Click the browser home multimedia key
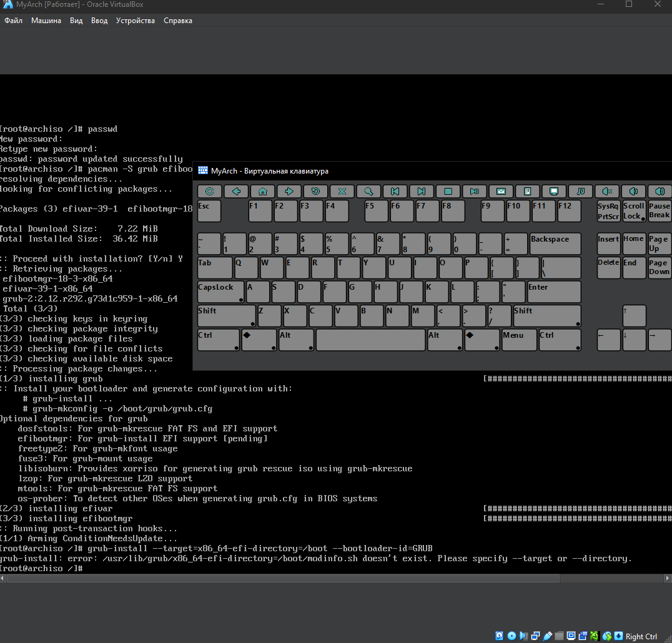 pos(263,191)
